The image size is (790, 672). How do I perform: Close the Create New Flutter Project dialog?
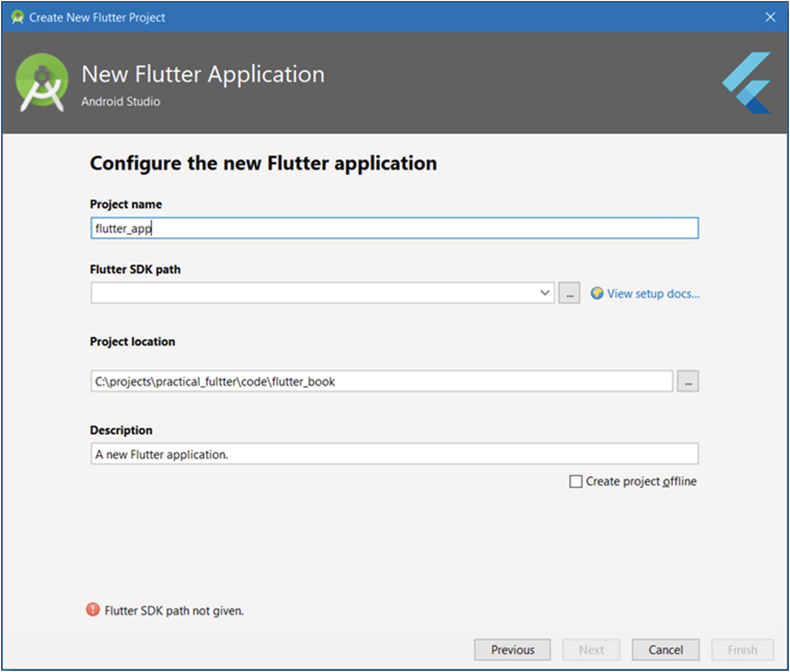coord(770,17)
